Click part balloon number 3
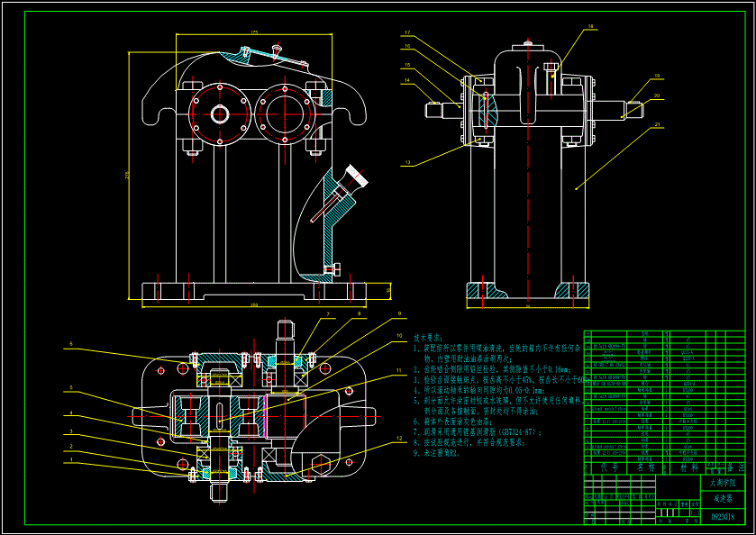 [x=71, y=431]
